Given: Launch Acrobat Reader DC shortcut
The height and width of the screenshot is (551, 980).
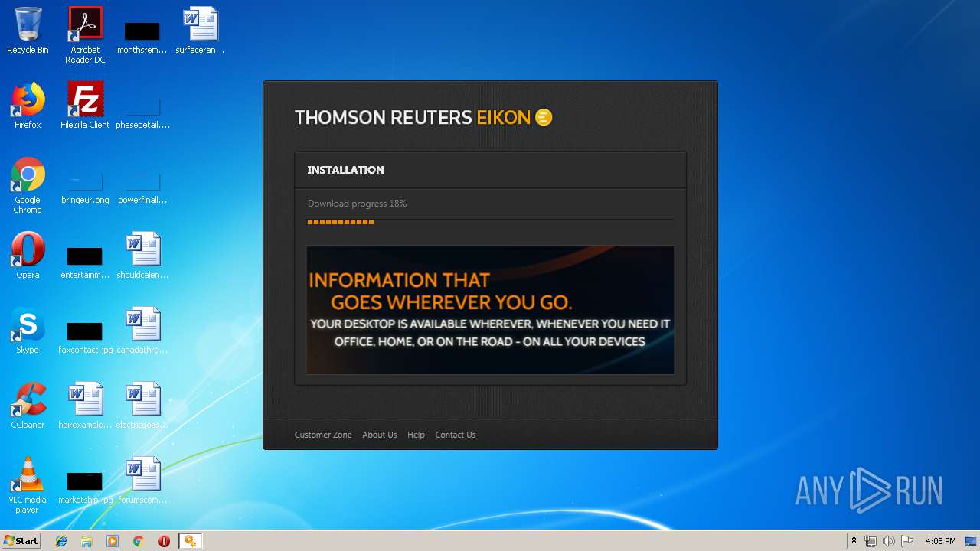Looking at the screenshot, I should click(x=85, y=35).
